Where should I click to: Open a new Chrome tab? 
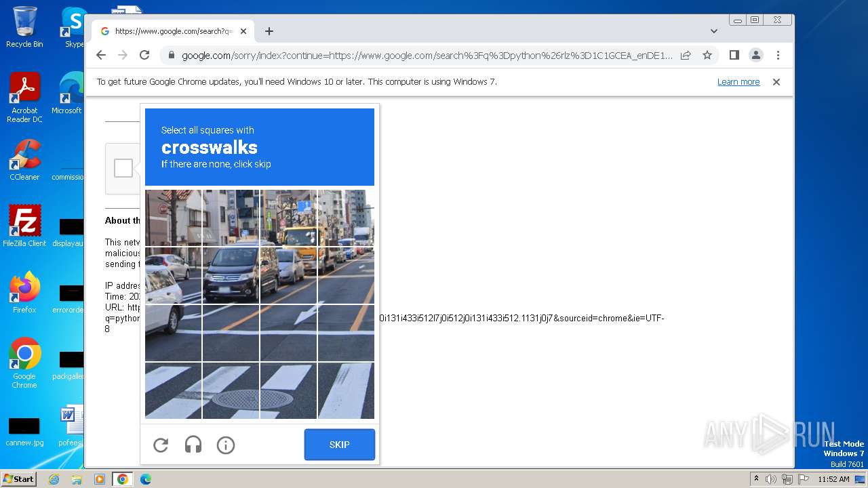269,31
